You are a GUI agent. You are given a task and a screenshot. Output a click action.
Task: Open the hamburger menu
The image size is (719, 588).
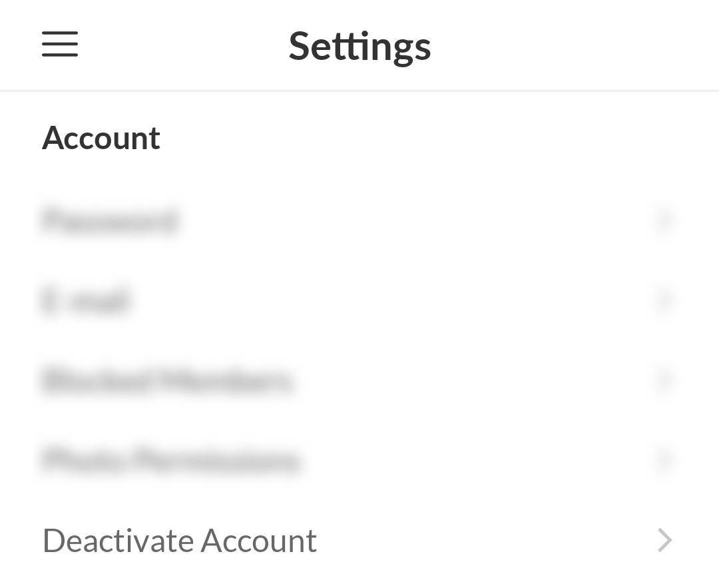60,44
